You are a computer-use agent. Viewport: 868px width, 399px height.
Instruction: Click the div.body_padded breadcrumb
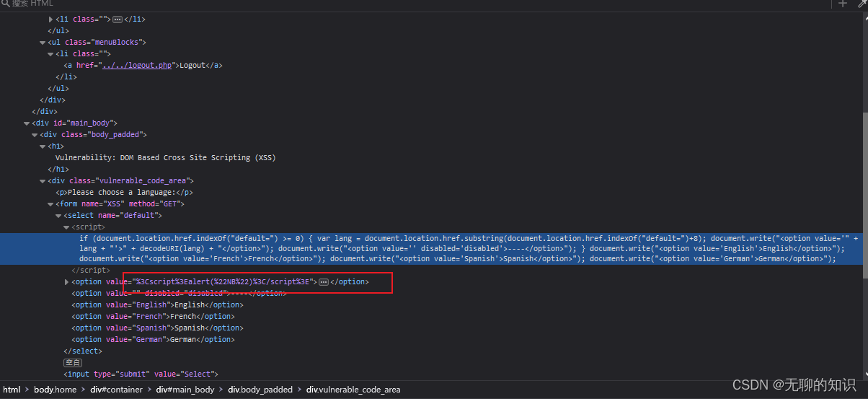pos(260,390)
